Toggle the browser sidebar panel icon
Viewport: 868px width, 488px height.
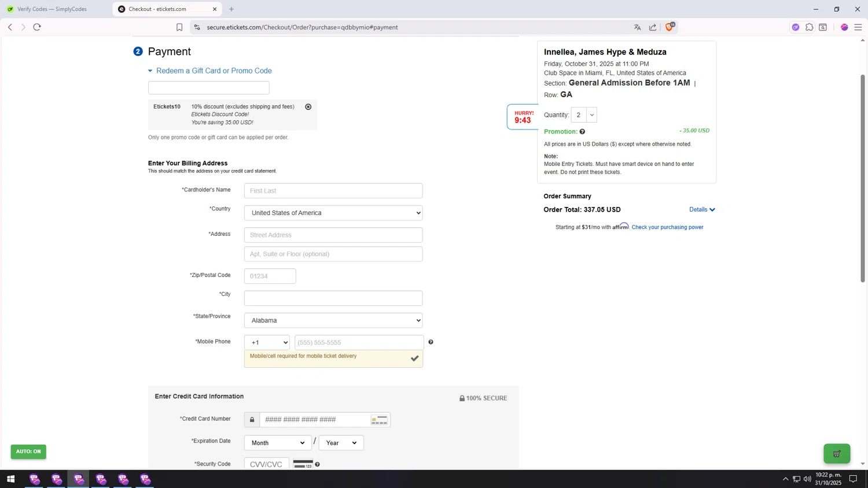coord(823,27)
